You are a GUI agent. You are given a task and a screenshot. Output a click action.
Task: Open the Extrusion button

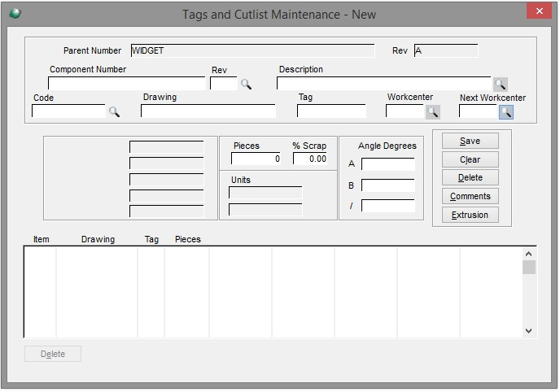[x=470, y=215]
